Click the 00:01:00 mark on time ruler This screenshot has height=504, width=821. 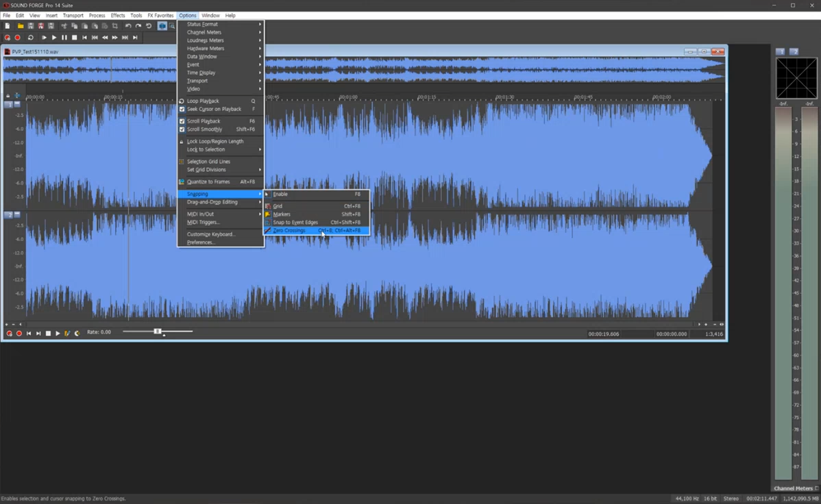[x=348, y=97]
